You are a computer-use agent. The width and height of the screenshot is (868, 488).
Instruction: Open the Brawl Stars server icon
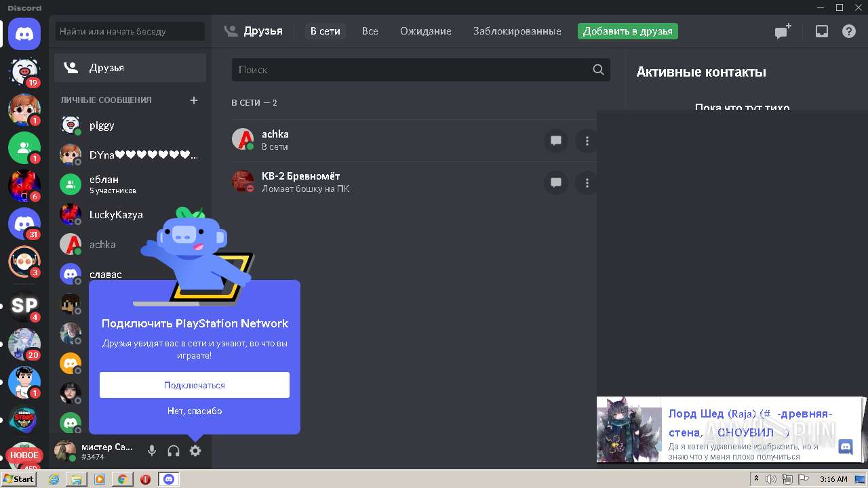[x=24, y=420]
